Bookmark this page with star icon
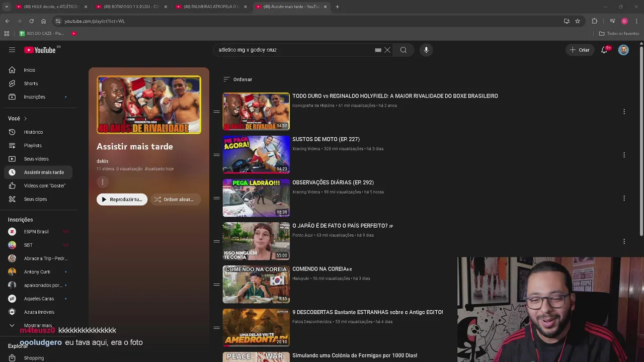Viewport: 644px width, 362px height. click(x=578, y=21)
